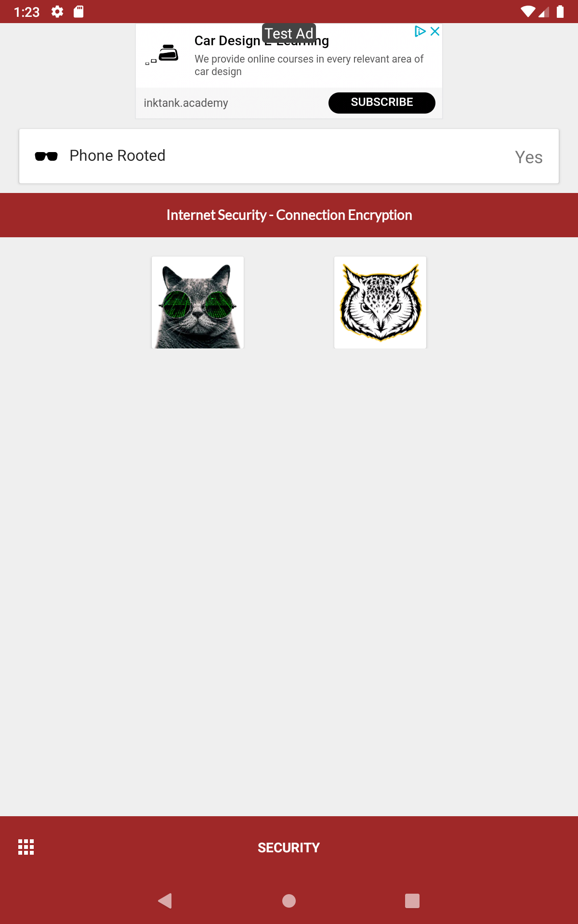Close the Car Design ad banner

(x=435, y=31)
